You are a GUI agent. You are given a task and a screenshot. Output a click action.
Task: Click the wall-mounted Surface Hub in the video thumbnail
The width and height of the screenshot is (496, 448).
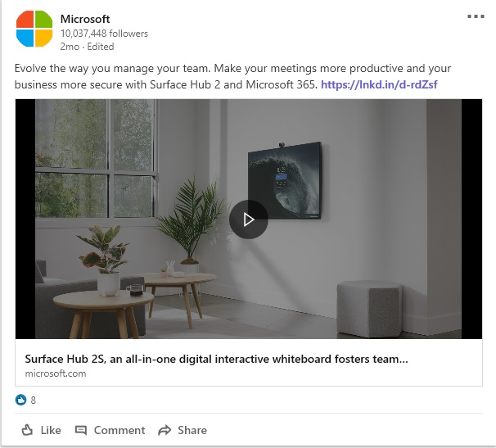click(284, 181)
